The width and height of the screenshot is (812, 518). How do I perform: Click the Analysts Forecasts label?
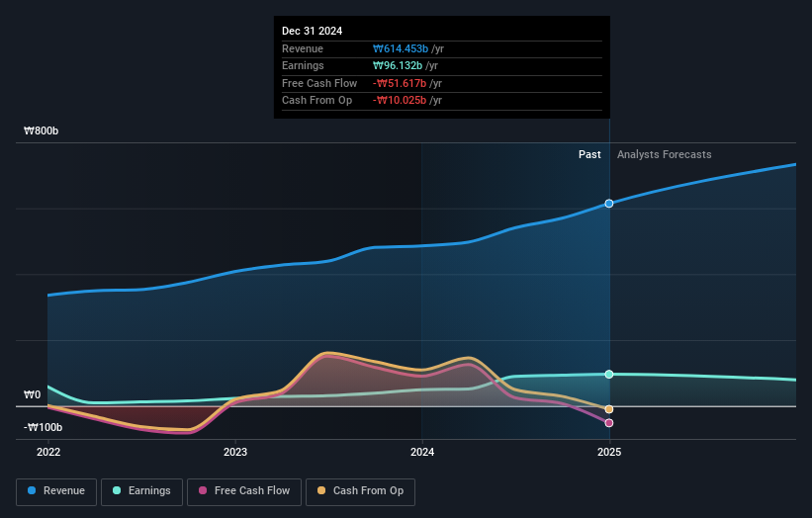(664, 154)
